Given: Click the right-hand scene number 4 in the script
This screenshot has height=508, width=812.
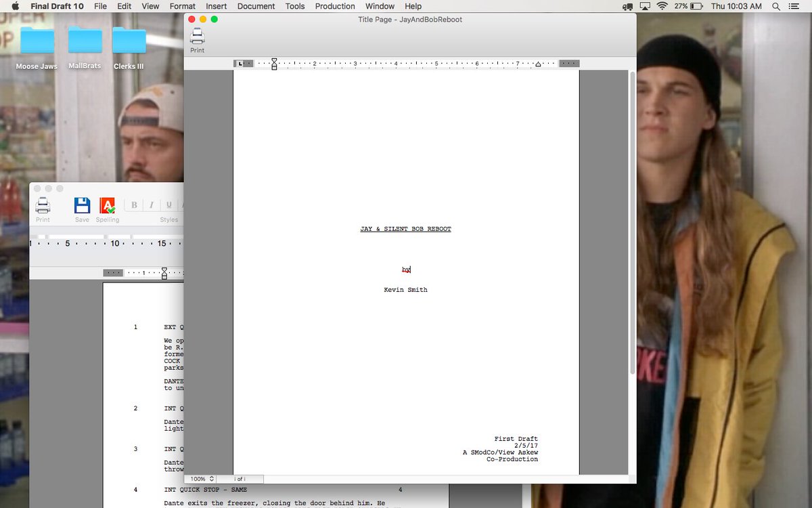Looking at the screenshot, I should click(x=401, y=490).
